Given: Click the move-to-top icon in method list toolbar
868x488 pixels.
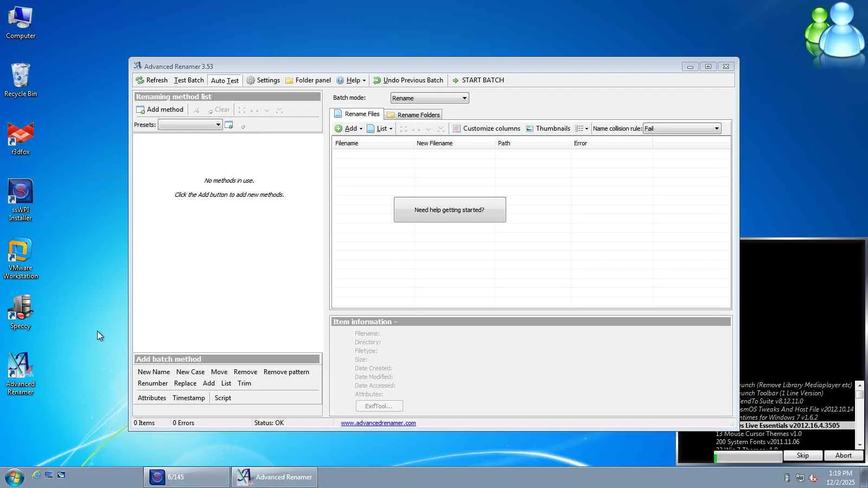Looking at the screenshot, I should [242, 110].
